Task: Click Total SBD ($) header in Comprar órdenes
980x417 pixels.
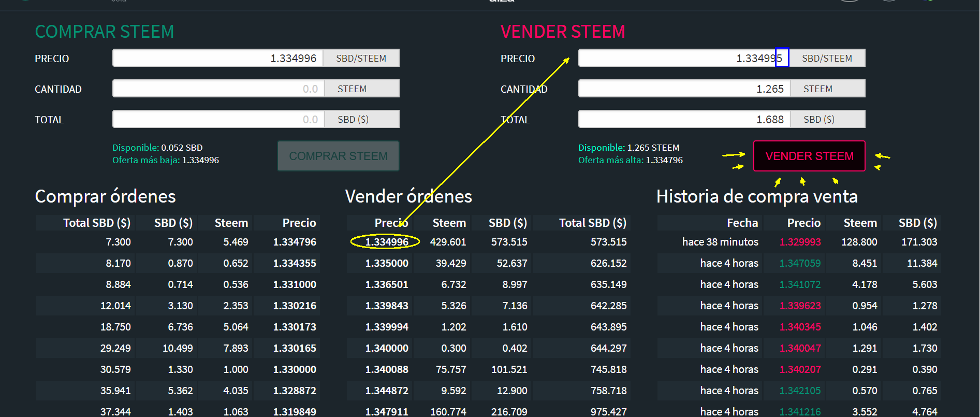Action: (96, 223)
